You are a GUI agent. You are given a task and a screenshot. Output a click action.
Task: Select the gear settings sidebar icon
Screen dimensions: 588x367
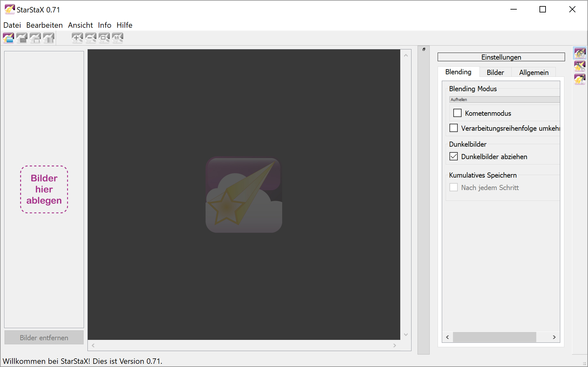coord(580,53)
